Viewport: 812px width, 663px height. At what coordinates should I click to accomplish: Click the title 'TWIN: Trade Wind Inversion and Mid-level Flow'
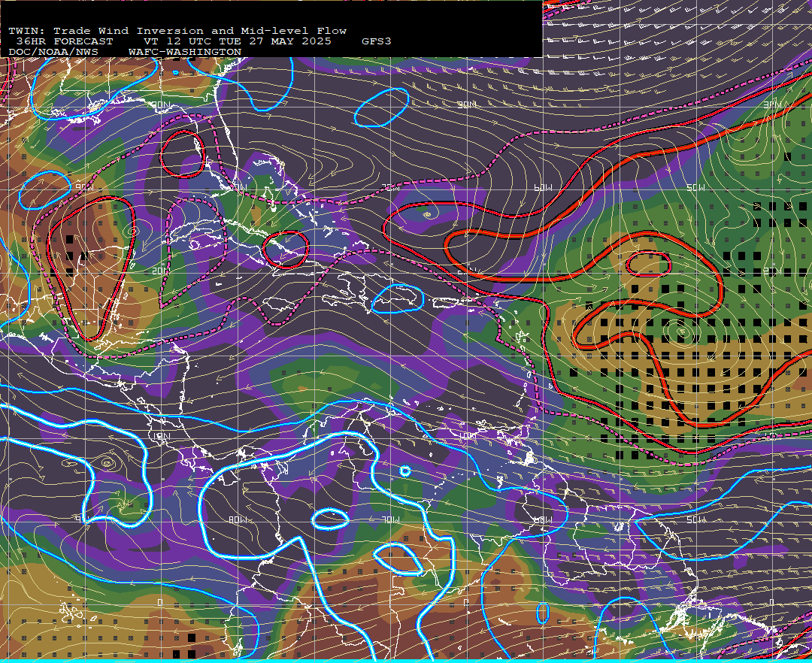pyautogui.click(x=177, y=31)
